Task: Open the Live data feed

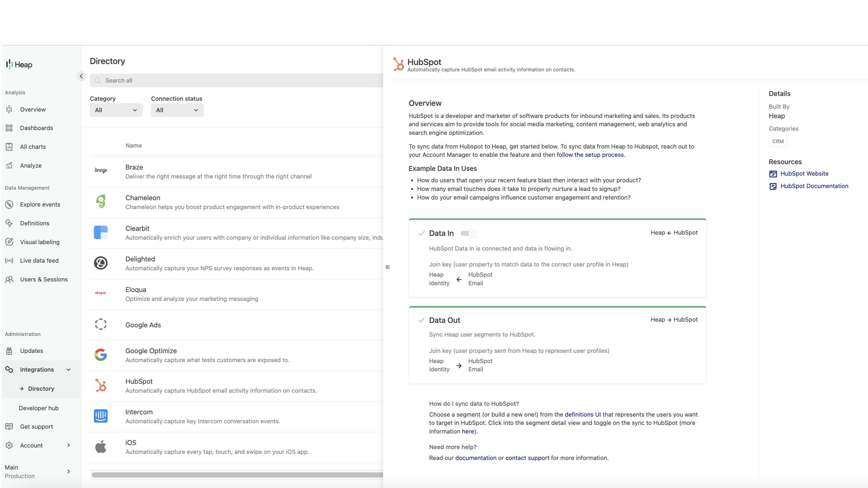Action: coord(40,260)
